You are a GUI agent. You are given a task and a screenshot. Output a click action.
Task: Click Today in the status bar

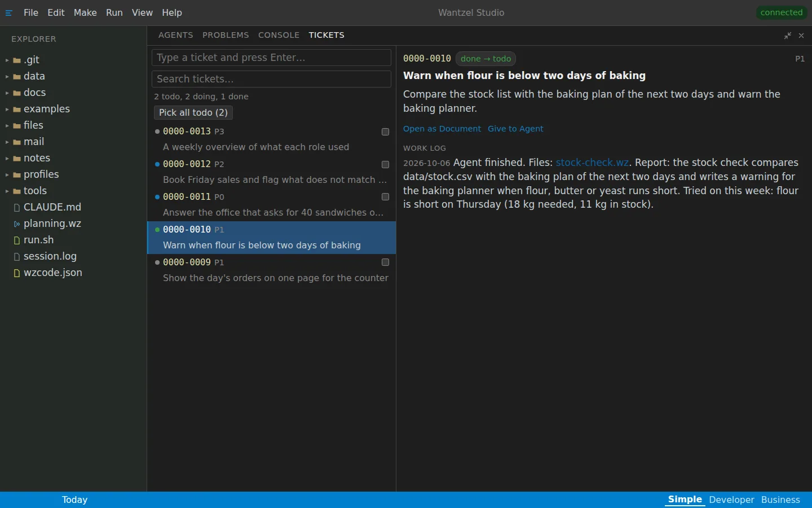click(75, 500)
